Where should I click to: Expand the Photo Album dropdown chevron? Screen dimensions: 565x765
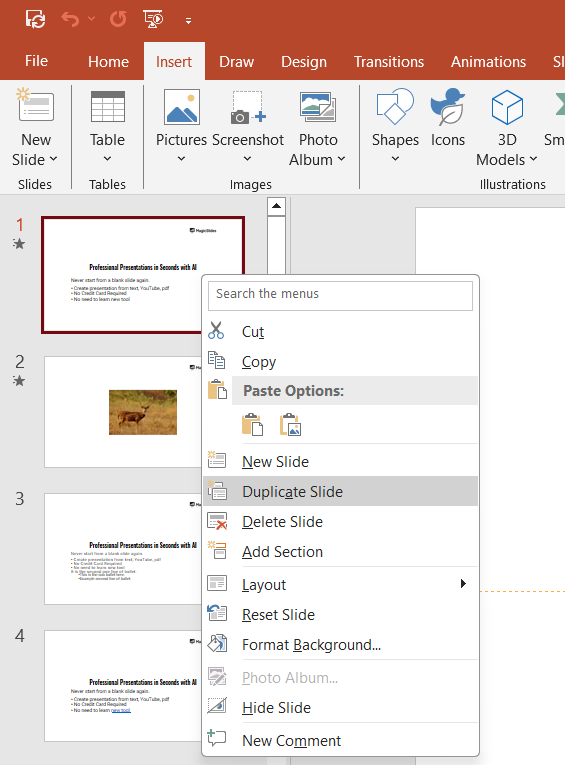coord(342,159)
